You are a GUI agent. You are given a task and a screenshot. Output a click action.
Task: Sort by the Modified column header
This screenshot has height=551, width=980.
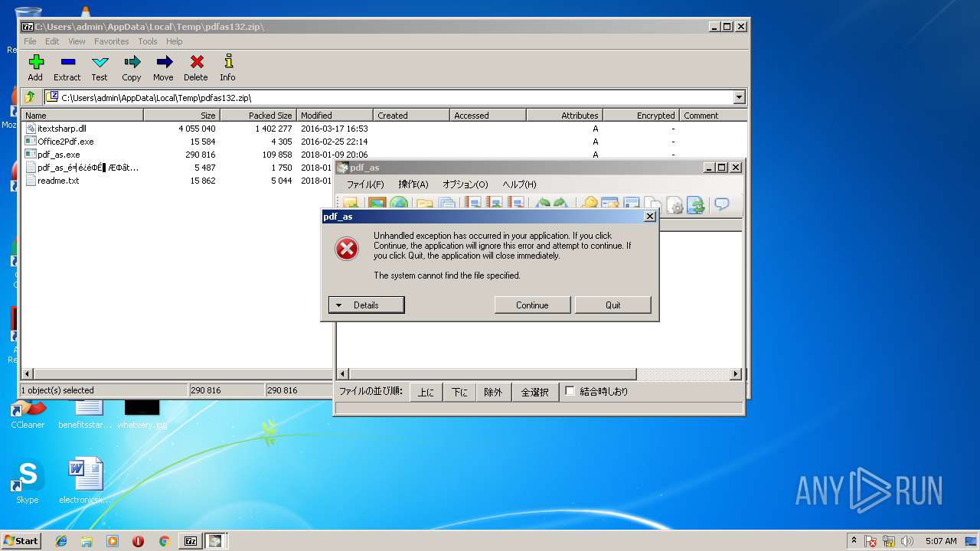(x=335, y=116)
